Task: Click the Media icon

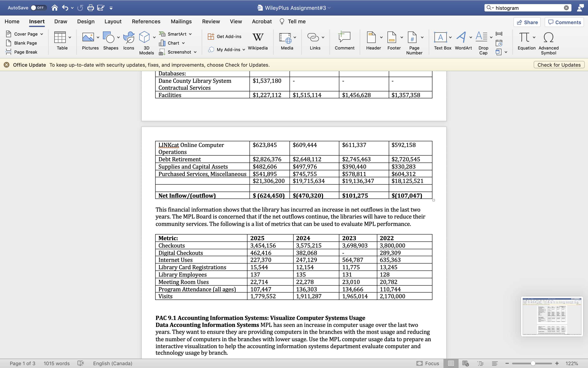Action: [x=285, y=38]
